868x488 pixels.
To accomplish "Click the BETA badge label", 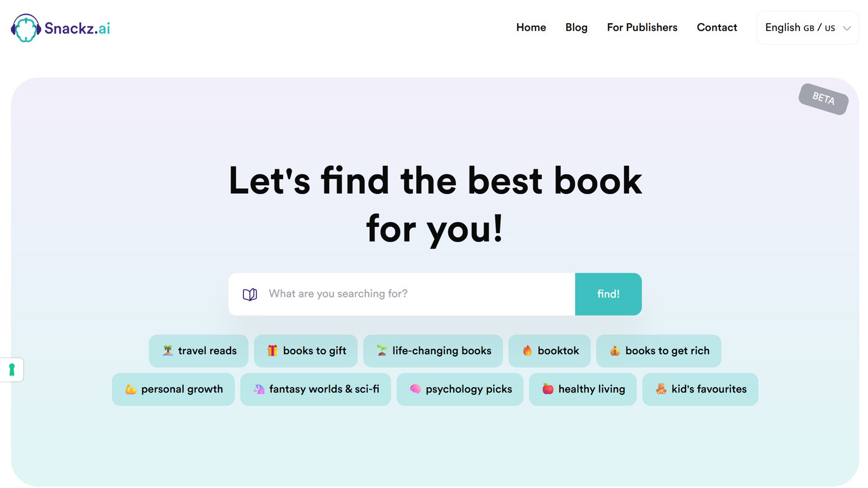I will click(x=823, y=99).
